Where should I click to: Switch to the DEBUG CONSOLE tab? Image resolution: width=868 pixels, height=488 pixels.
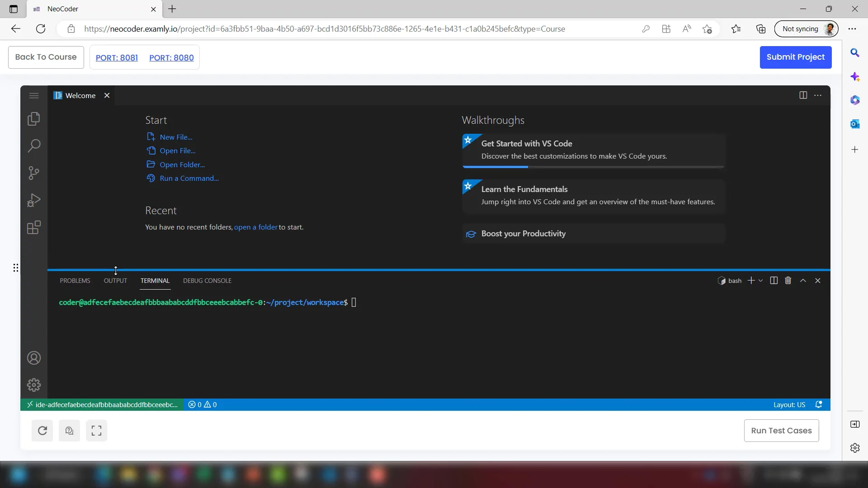coord(207,280)
